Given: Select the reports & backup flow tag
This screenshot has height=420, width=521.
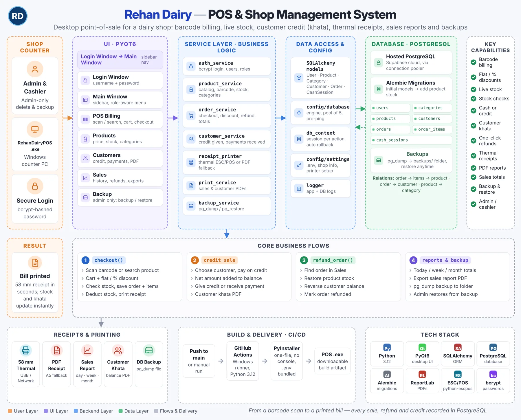Looking at the screenshot, I should pyautogui.click(x=445, y=260).
